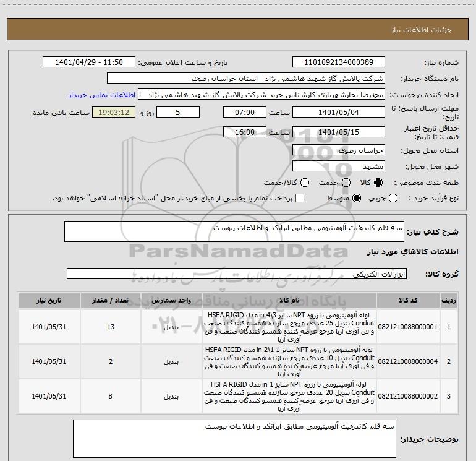
Task: Open the buyer contact information link
Action: click(x=102, y=95)
